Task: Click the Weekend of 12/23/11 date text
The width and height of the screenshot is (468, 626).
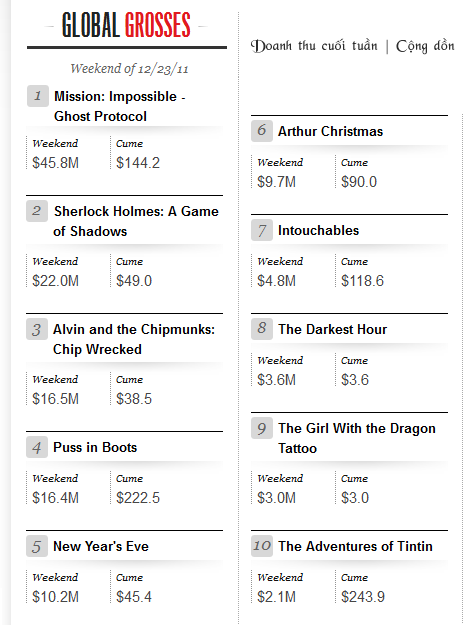Action: coord(129,69)
